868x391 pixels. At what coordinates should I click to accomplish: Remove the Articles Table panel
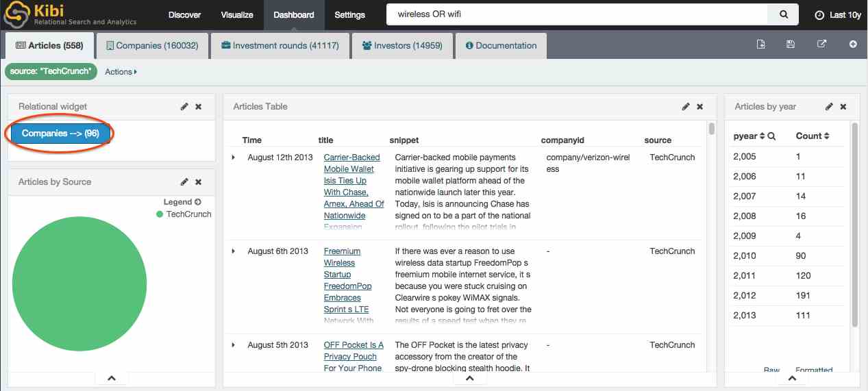tap(700, 107)
